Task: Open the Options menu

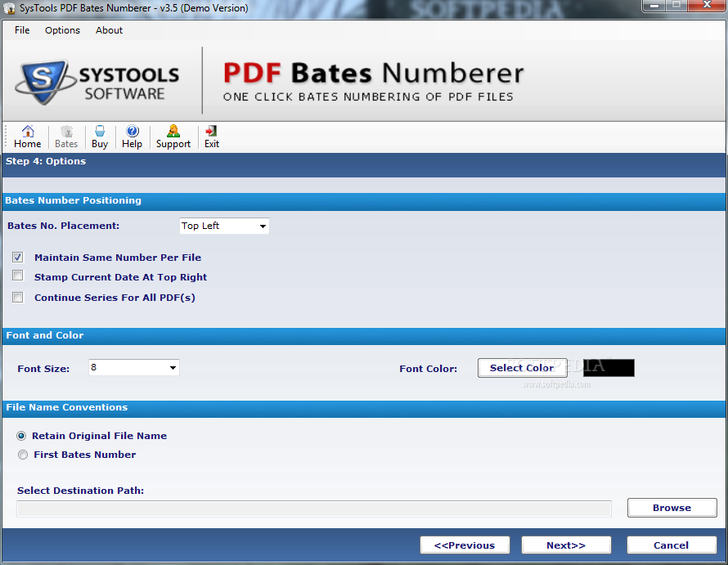Action: tap(62, 30)
